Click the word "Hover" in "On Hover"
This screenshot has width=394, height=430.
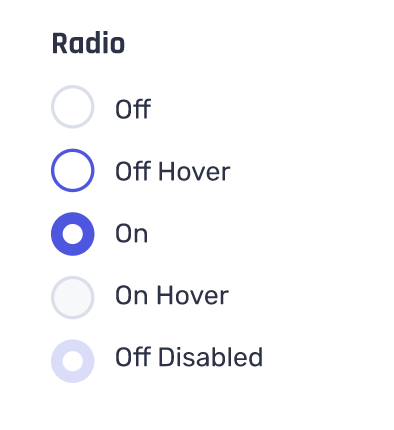pos(193,295)
